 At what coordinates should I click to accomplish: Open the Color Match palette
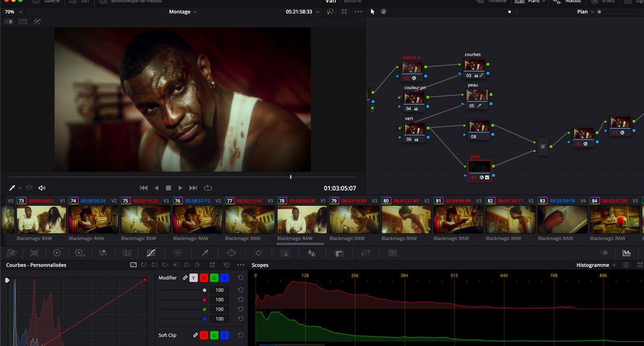(34, 252)
